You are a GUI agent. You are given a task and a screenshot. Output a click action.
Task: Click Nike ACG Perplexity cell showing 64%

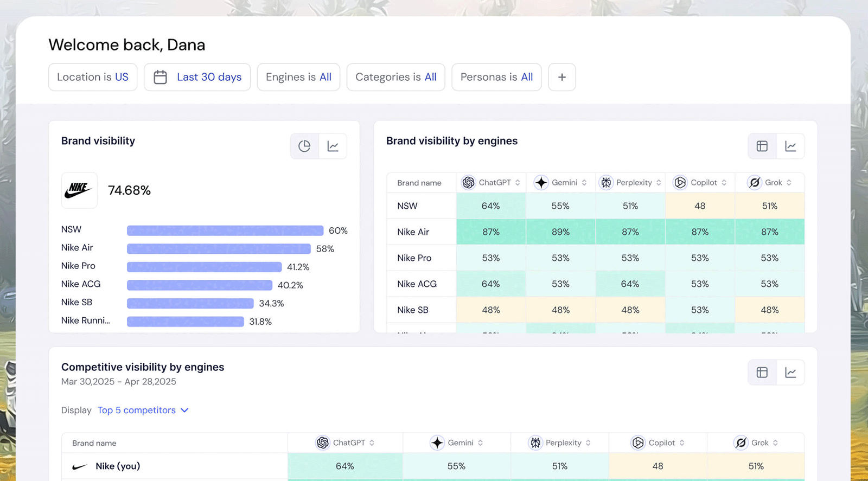(630, 284)
